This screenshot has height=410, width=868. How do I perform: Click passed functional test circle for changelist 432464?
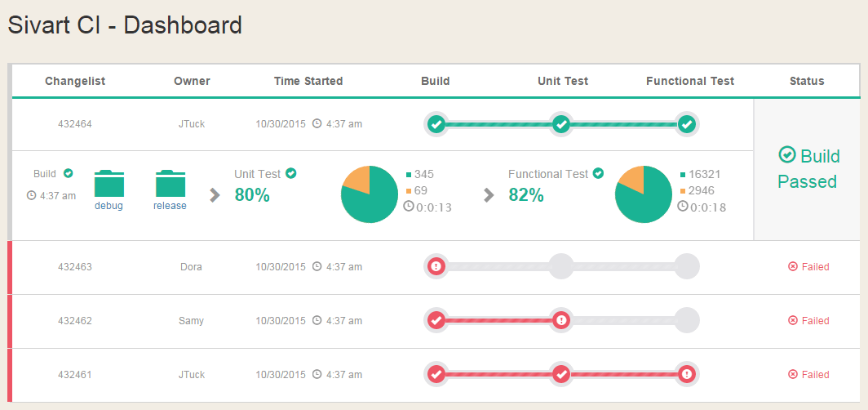coord(687,124)
